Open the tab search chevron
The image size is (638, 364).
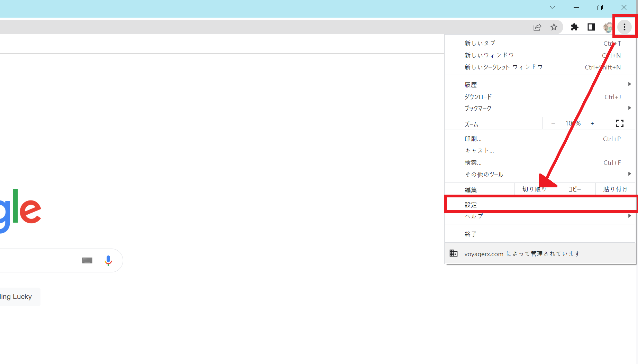[x=553, y=8]
